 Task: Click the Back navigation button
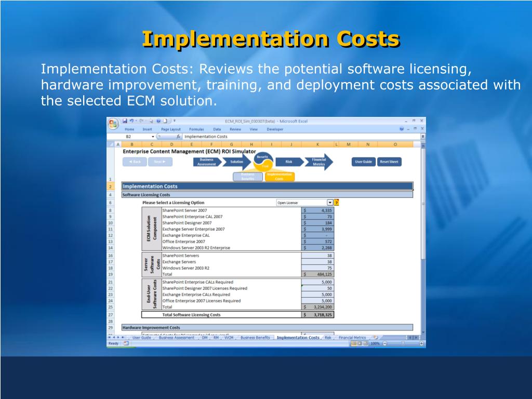click(135, 162)
